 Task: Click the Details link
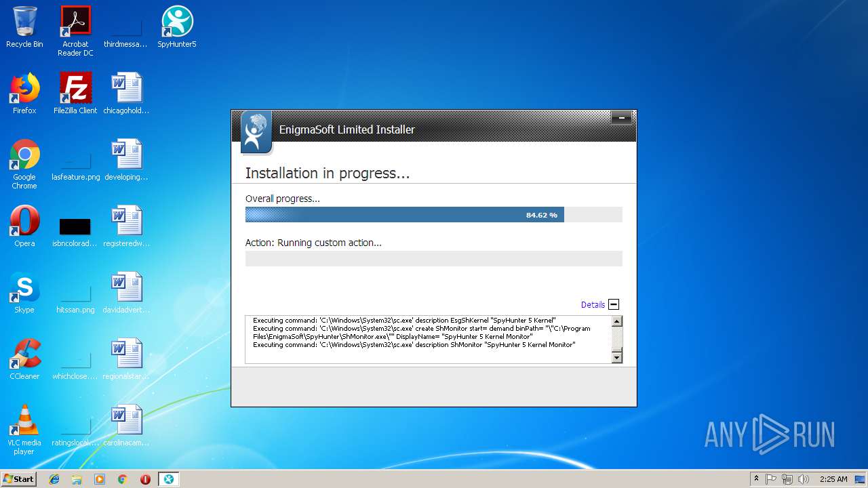pyautogui.click(x=593, y=305)
